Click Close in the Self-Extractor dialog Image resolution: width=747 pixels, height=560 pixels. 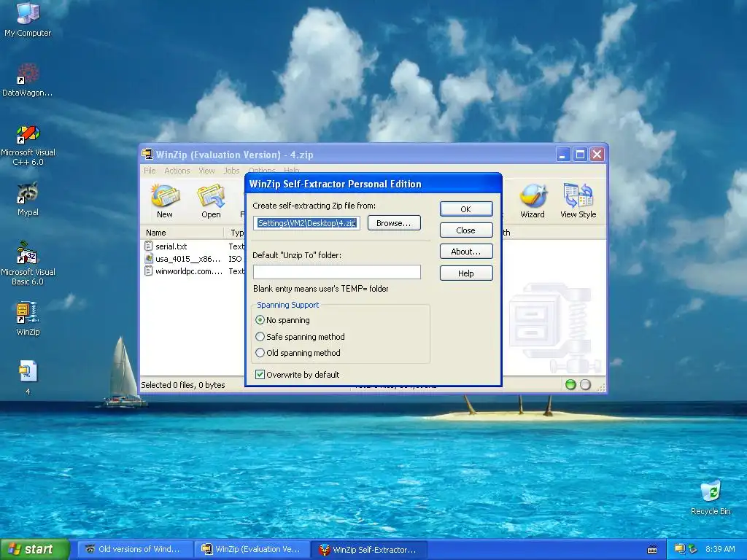(x=466, y=230)
